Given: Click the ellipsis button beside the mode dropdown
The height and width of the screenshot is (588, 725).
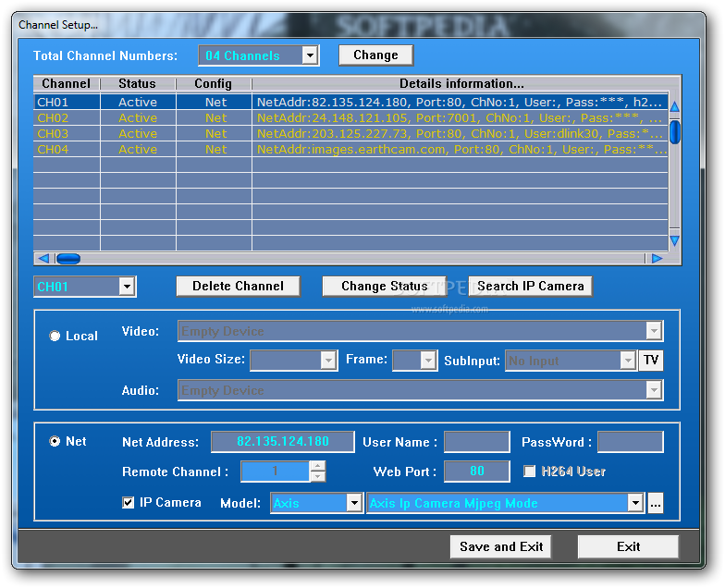Looking at the screenshot, I should 655,503.
